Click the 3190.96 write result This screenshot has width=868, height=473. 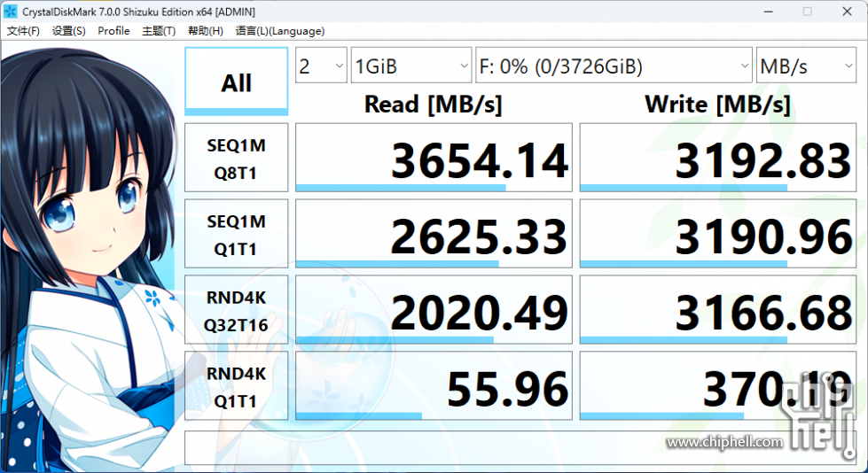click(x=718, y=234)
